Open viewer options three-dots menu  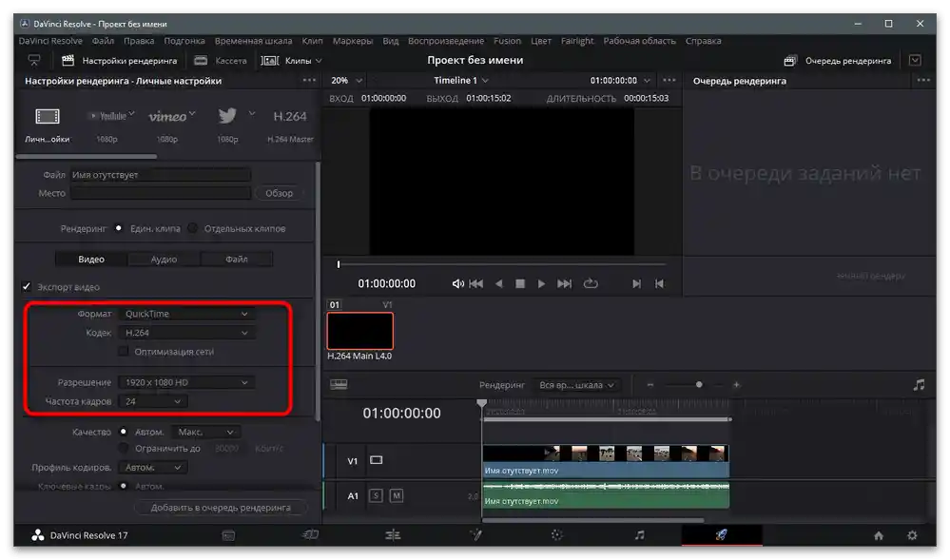point(669,80)
